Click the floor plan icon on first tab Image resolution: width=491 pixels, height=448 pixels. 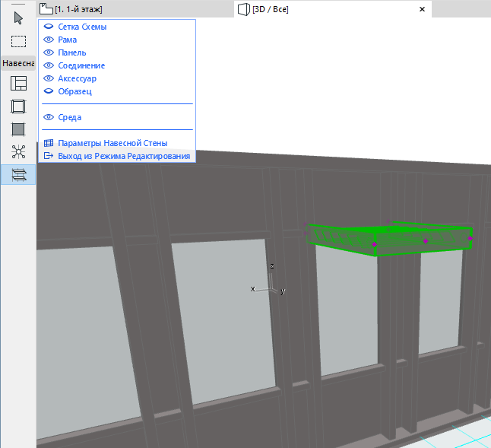pos(46,9)
